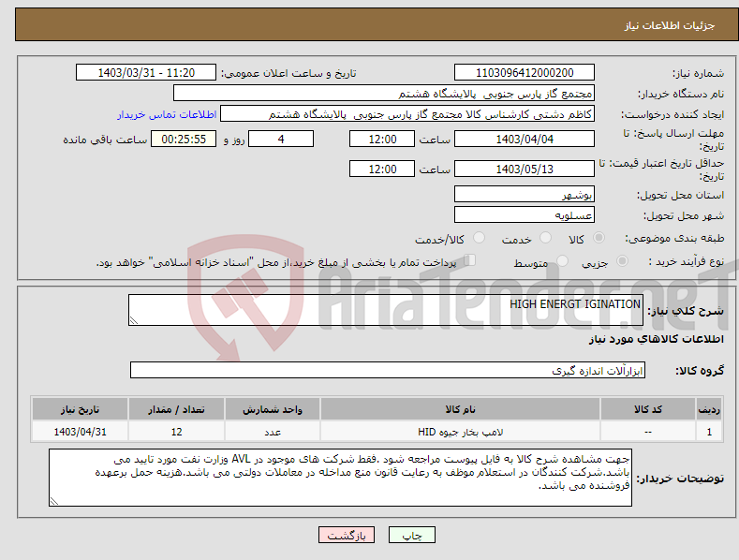Image resolution: width=739 pixels, height=560 pixels.
Task: Click the بازگشت back button
Action: point(347,535)
